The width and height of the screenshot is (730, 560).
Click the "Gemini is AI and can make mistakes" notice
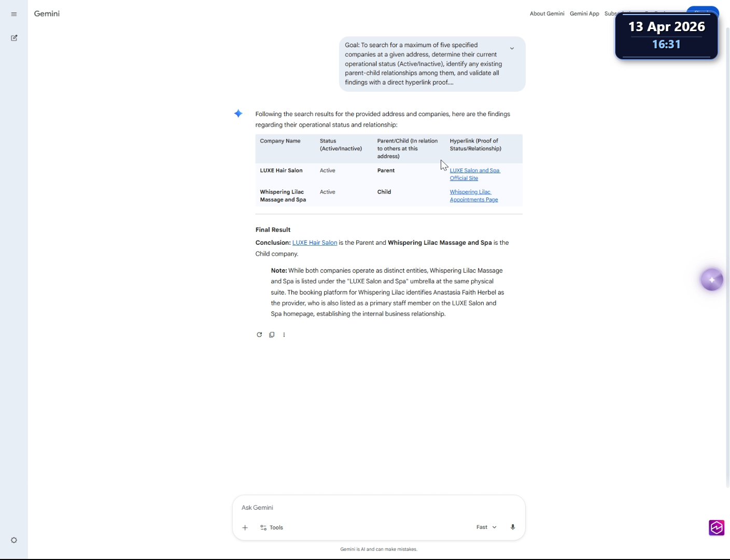pos(378,549)
